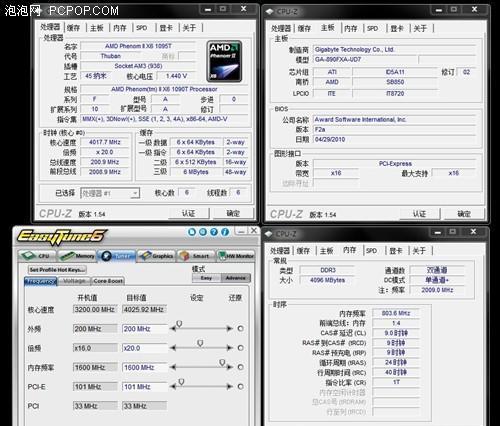Click the PCI-E slider thumb

(181, 382)
